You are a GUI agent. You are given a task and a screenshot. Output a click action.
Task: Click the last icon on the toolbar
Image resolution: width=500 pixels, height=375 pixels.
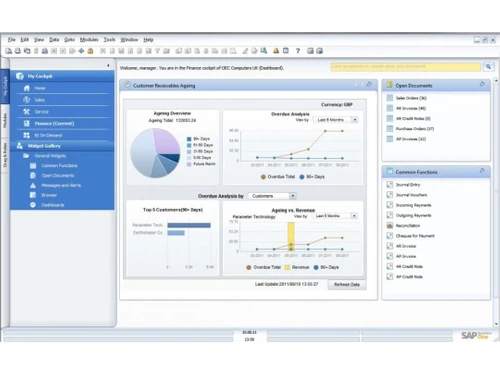point(320,51)
